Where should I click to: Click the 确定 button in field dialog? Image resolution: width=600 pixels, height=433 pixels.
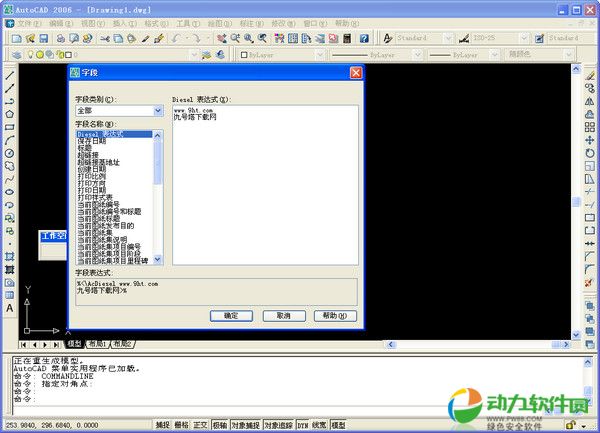[x=231, y=315]
